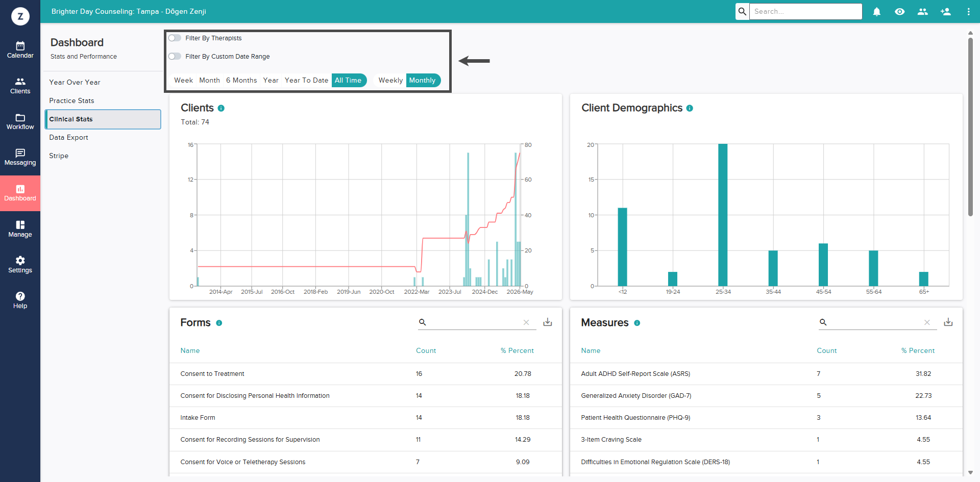The width and height of the screenshot is (980, 482).
Task: Enable Filter By Custom Date Range
Action: [175, 56]
